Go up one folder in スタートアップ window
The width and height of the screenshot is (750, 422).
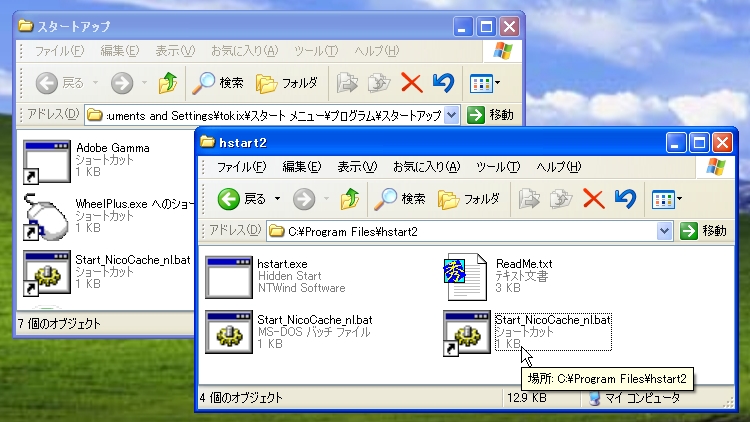[x=168, y=83]
